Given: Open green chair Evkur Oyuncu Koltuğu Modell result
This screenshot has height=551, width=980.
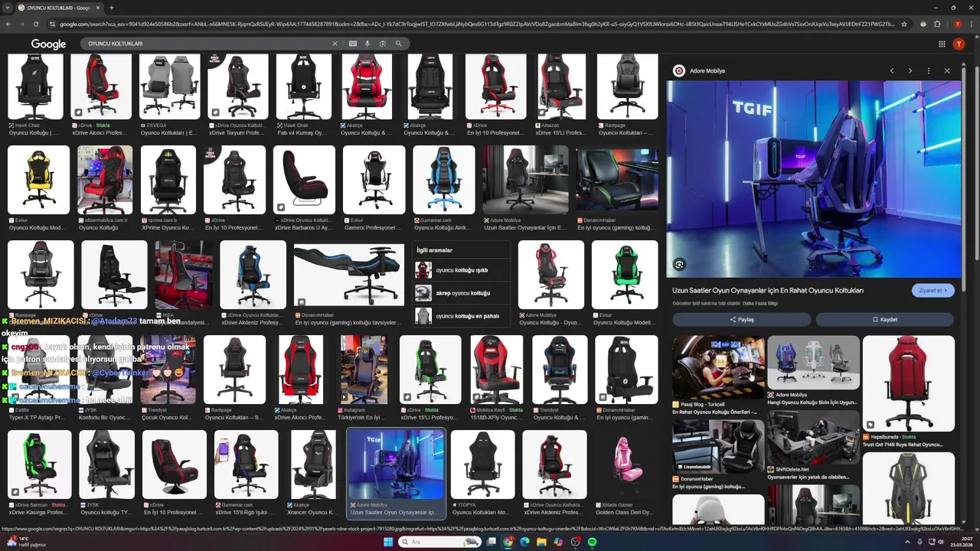Looking at the screenshot, I should coord(625,275).
